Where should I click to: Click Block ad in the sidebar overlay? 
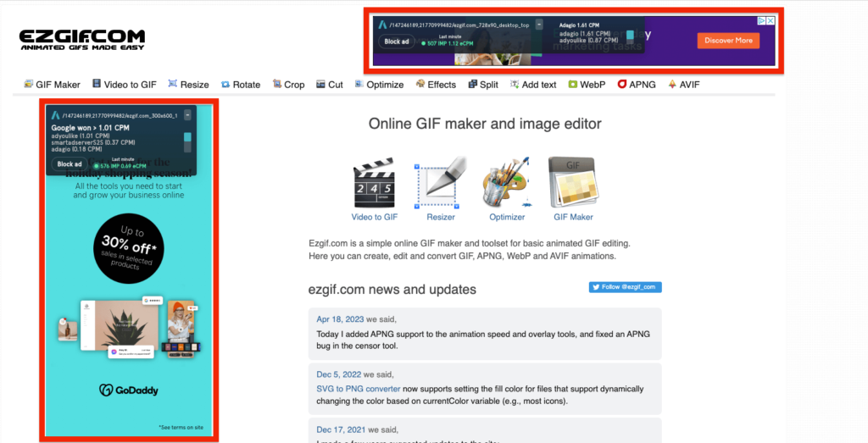coord(70,164)
